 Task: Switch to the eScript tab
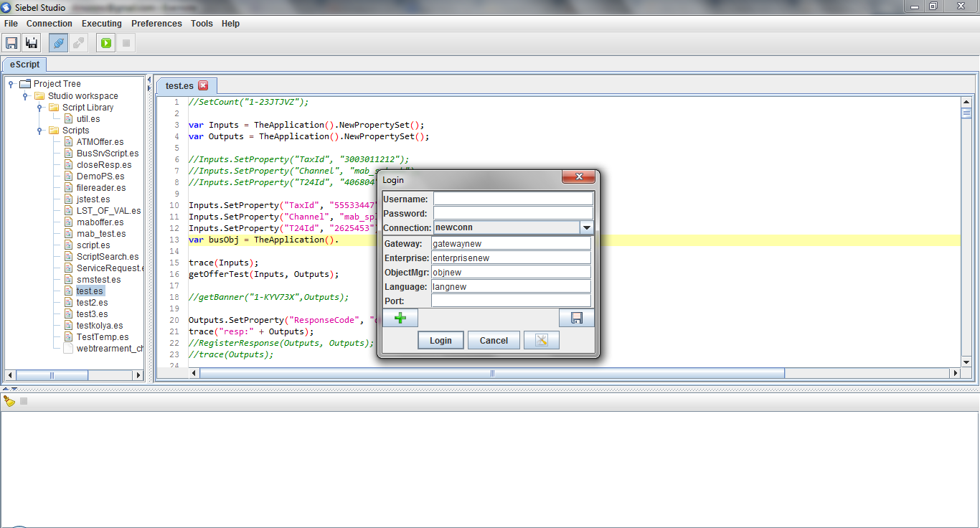pos(24,65)
